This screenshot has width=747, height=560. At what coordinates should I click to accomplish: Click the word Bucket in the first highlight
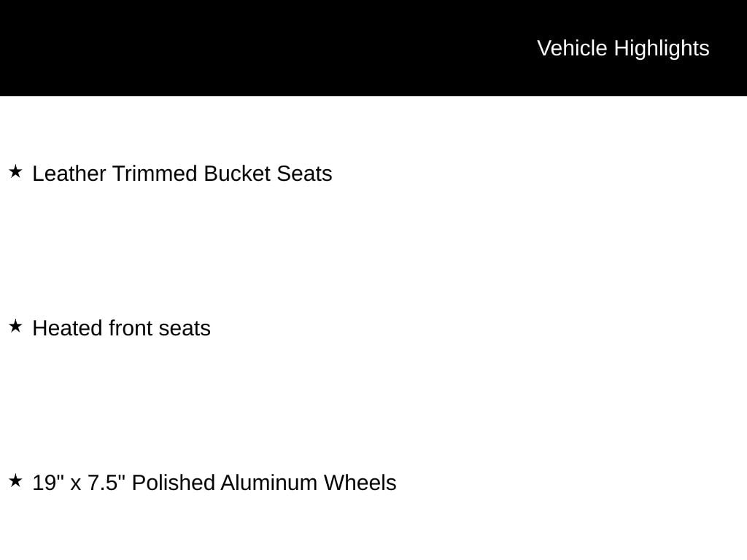click(x=237, y=174)
